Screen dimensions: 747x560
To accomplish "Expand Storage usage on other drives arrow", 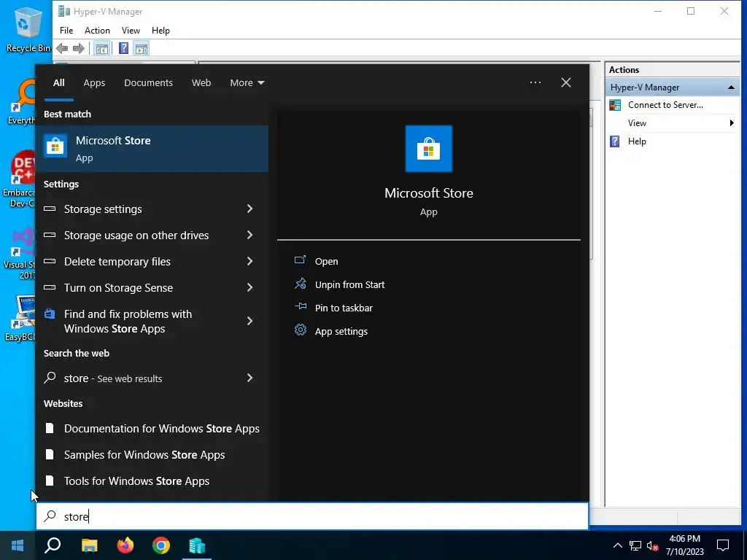I will (x=249, y=235).
